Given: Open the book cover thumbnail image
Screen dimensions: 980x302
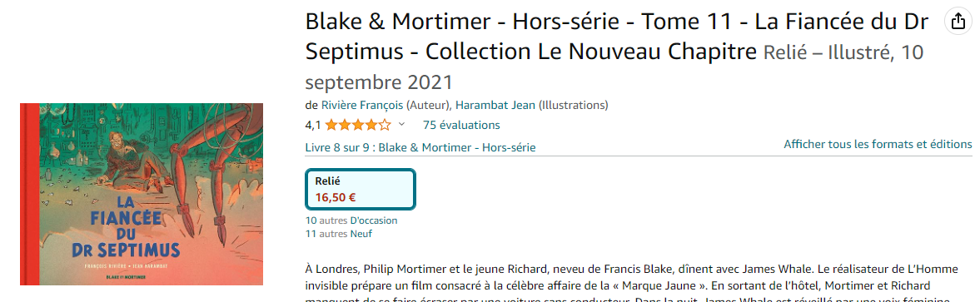Looking at the screenshot, I should tap(142, 194).
